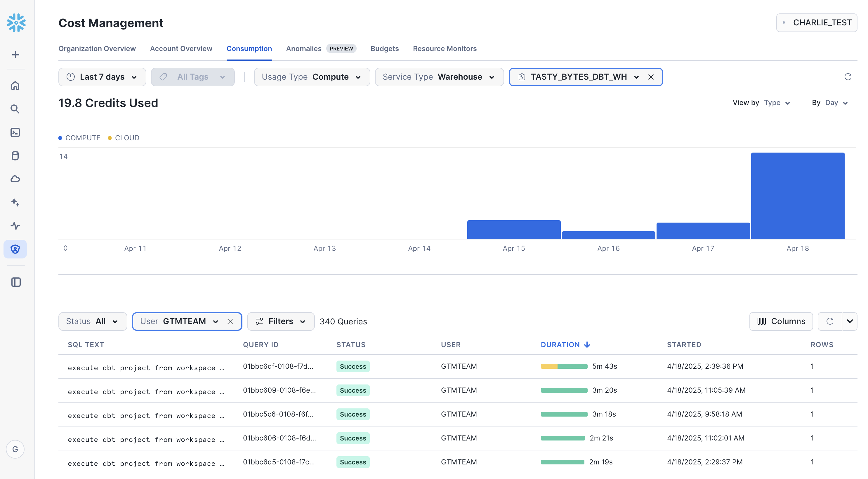Open the Monitoring activity pulse icon
The height and width of the screenshot is (479, 868).
(x=15, y=225)
